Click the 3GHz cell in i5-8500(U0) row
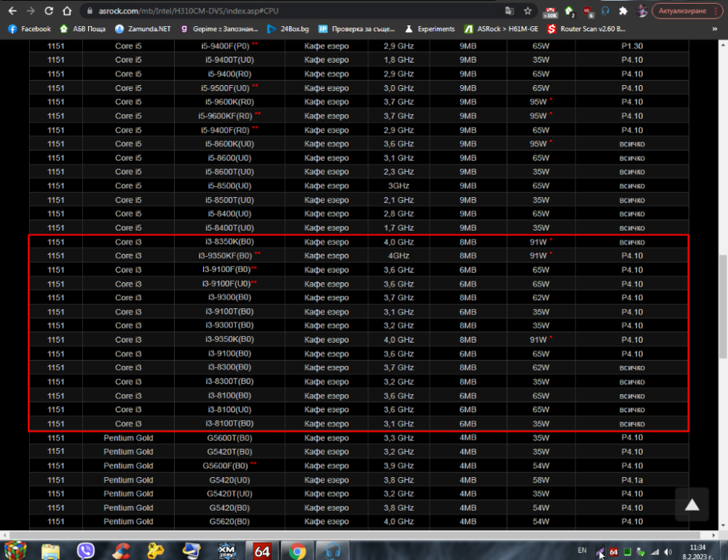The height and width of the screenshot is (560, 728). [399, 186]
